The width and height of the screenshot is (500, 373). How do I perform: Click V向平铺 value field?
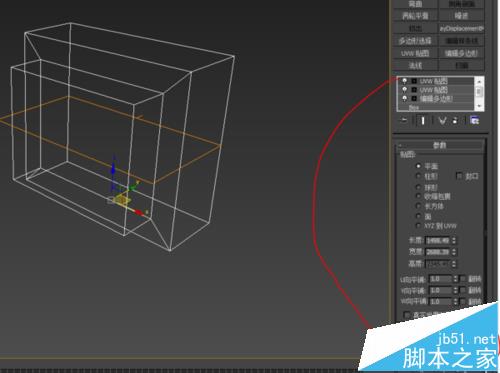click(x=440, y=290)
